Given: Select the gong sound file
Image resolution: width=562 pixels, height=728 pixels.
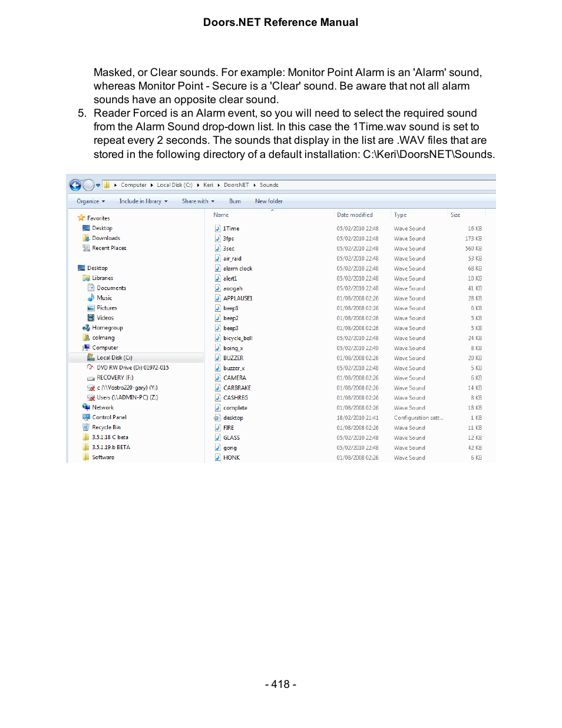Looking at the screenshot, I should pos(230,448).
